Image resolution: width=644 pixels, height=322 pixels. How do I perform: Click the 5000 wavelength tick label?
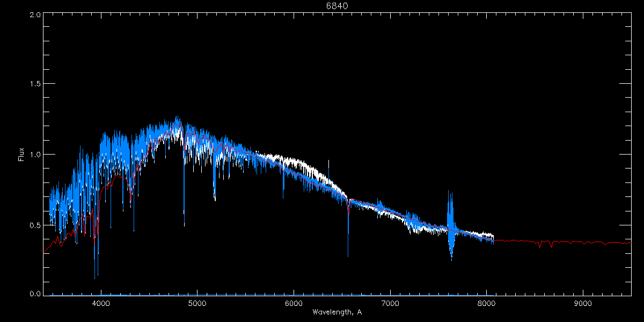197,303
